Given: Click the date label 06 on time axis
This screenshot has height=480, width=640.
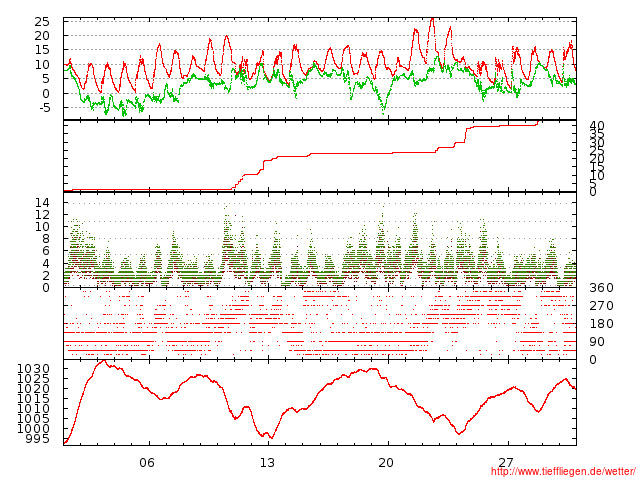Looking at the screenshot, I should pos(147,462).
